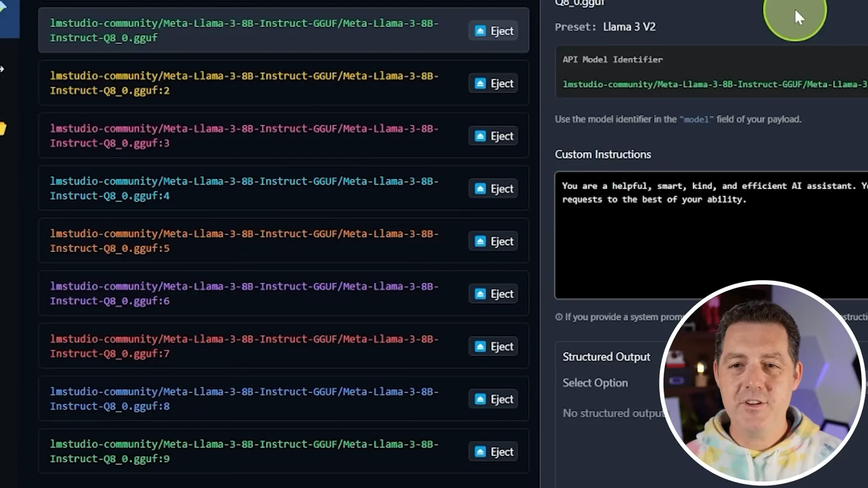The width and height of the screenshot is (868, 488).
Task: Click the "model" code word in the hint
Action: point(696,119)
